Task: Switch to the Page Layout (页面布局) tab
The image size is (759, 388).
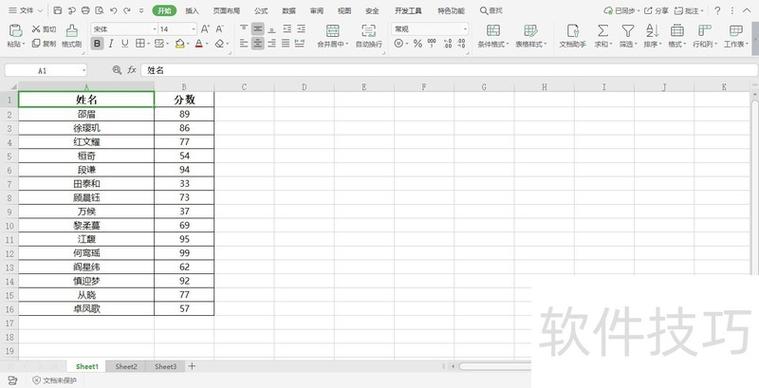Action: 226,10
